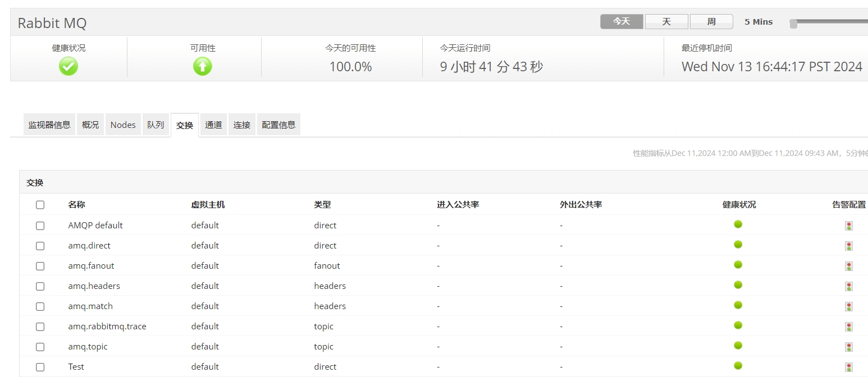Click the amq.match exchange name

(90, 306)
